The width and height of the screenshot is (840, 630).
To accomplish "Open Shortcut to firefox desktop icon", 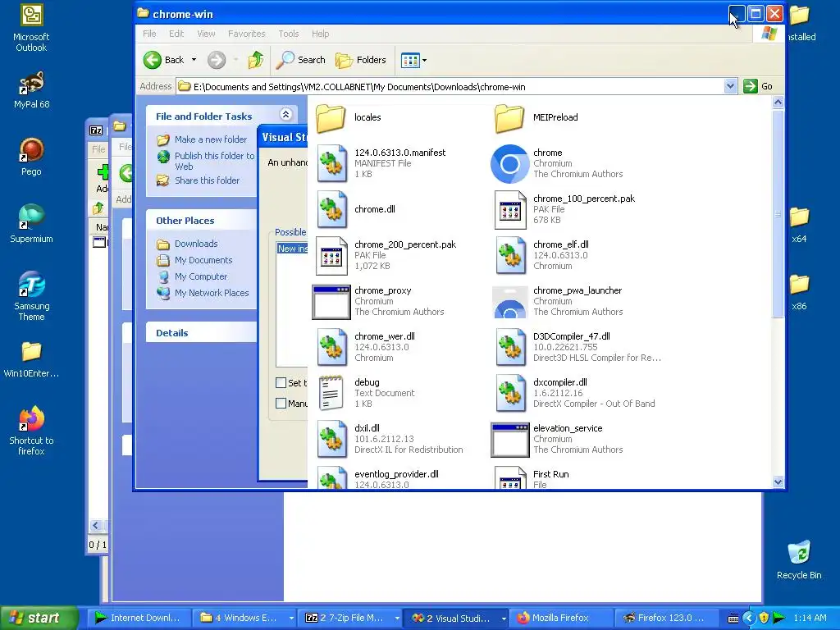I will click(31, 431).
